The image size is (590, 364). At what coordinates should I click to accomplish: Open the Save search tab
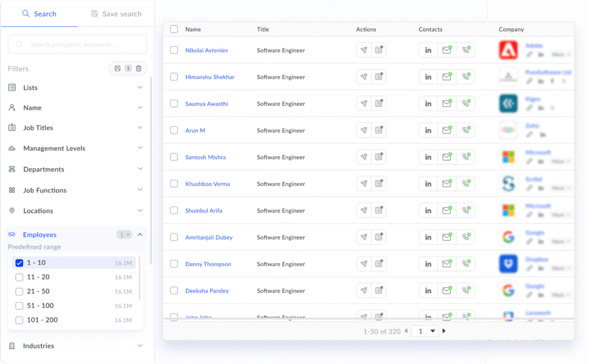click(116, 14)
